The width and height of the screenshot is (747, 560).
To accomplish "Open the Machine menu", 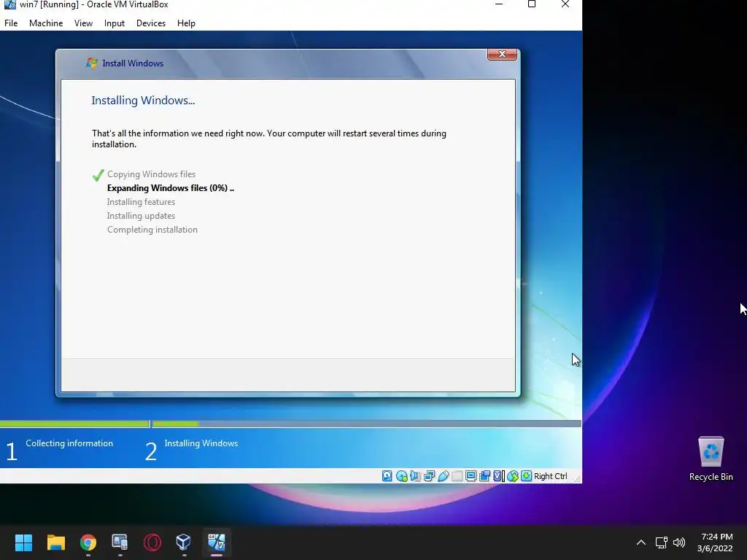I will (x=46, y=23).
